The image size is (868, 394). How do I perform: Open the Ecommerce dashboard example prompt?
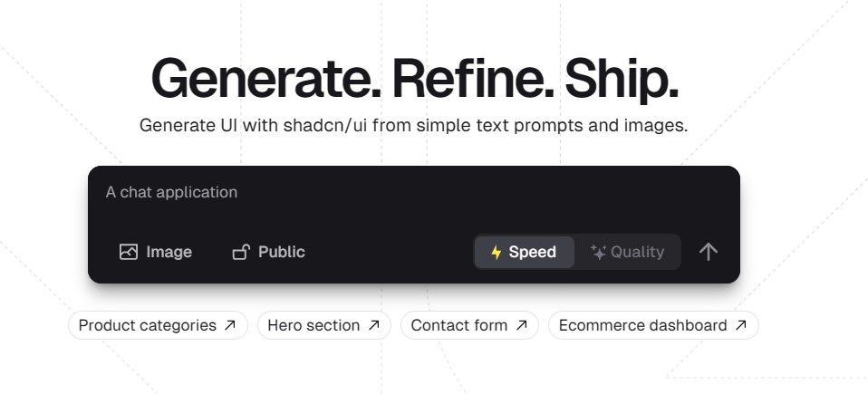tap(653, 325)
